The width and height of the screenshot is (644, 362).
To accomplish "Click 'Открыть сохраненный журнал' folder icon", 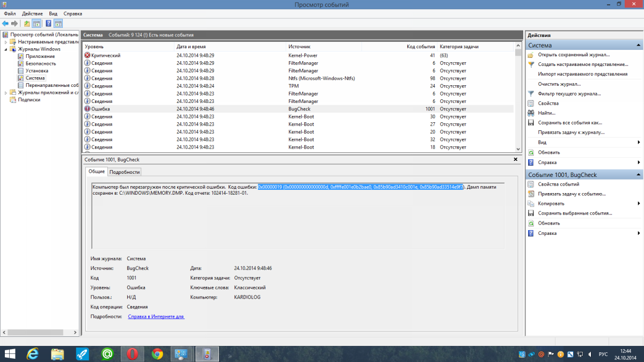I will tap(531, 55).
